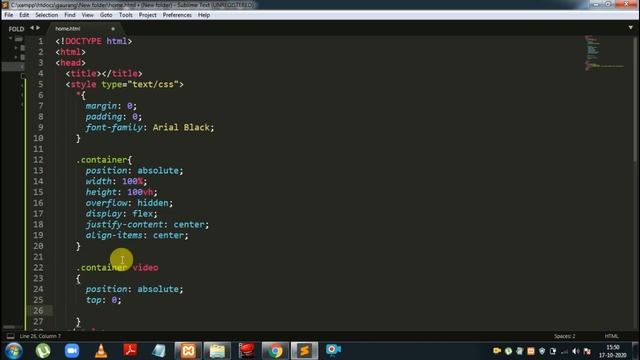Click line number 12 in gutter
Viewport: 640px width, 360px height.
pyautogui.click(x=38, y=160)
